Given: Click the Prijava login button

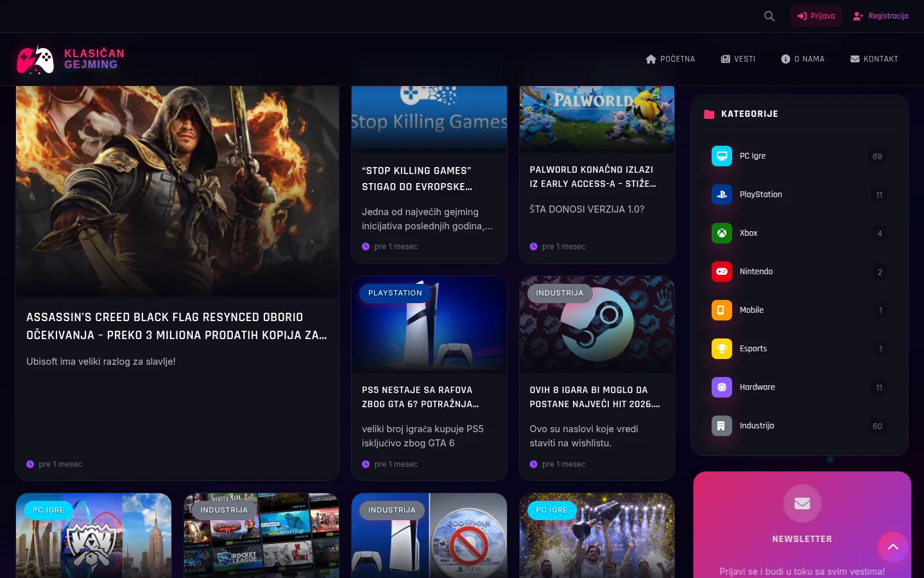Looking at the screenshot, I should [816, 16].
